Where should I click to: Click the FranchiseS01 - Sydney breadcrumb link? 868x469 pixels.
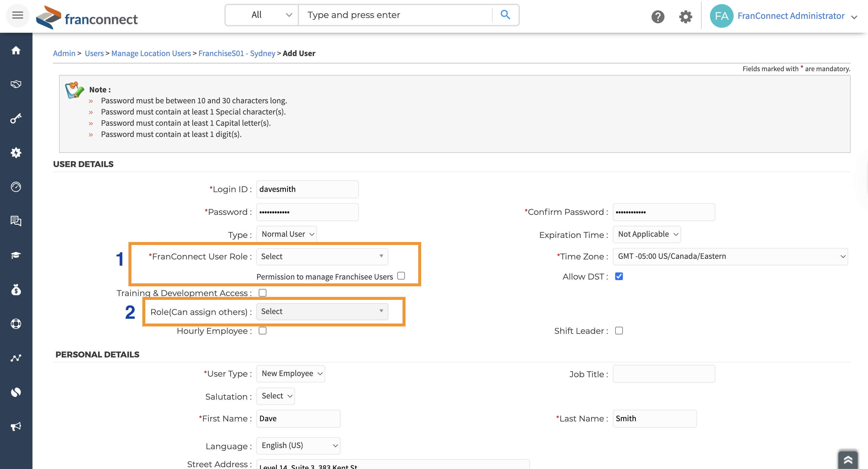(x=237, y=53)
